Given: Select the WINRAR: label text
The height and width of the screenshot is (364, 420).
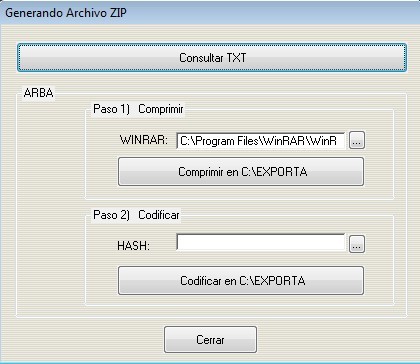Looking at the screenshot, I should coord(144,140).
